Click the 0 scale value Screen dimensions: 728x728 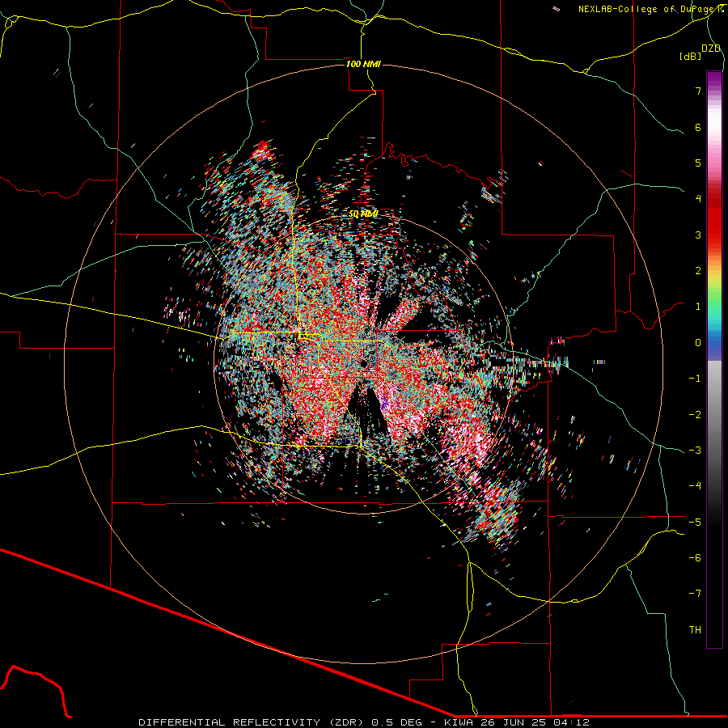[698, 343]
